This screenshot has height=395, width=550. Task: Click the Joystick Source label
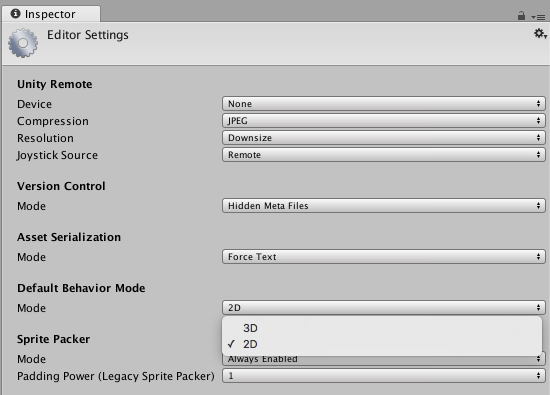click(57, 155)
